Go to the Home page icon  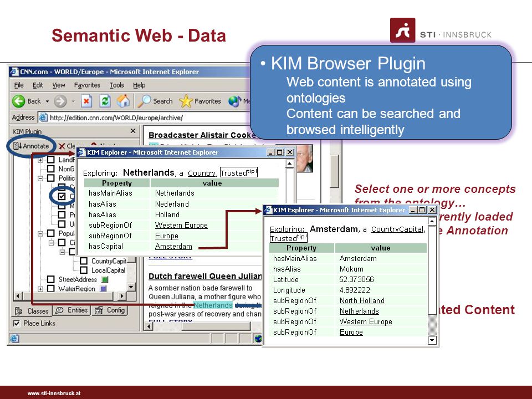click(123, 101)
